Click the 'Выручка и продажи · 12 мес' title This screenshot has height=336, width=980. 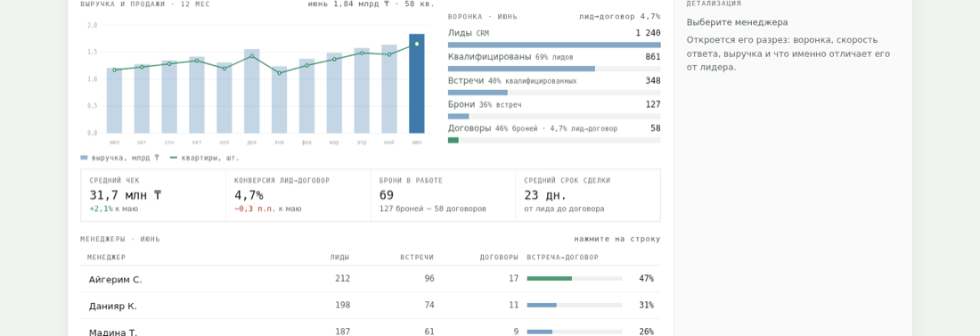pos(145,4)
